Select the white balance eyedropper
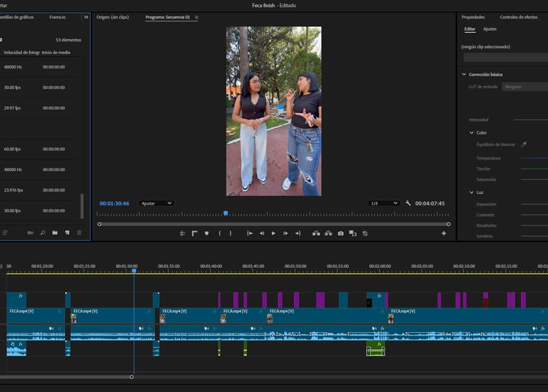548x392 pixels. tap(524, 144)
